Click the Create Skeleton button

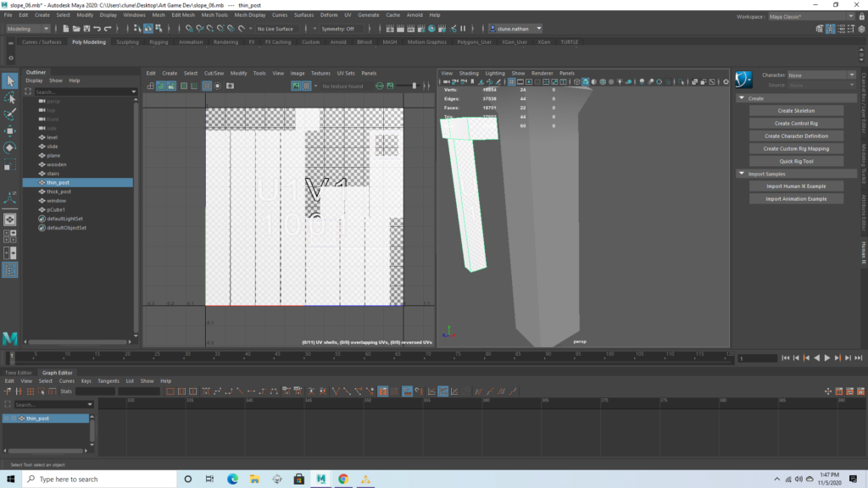[797, 111]
